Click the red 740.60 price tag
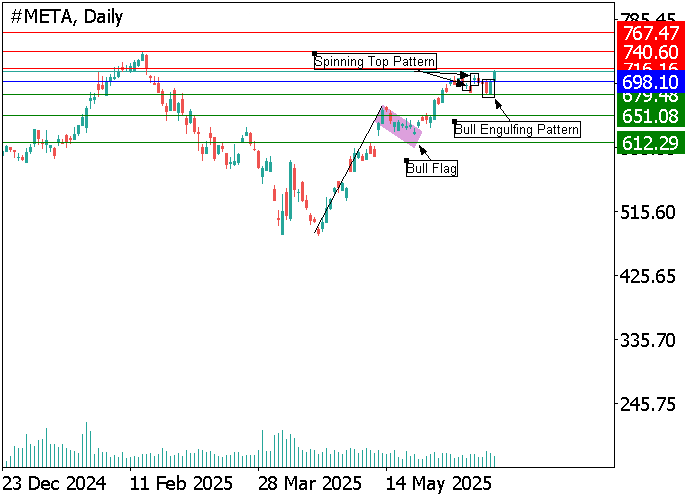 pos(650,52)
